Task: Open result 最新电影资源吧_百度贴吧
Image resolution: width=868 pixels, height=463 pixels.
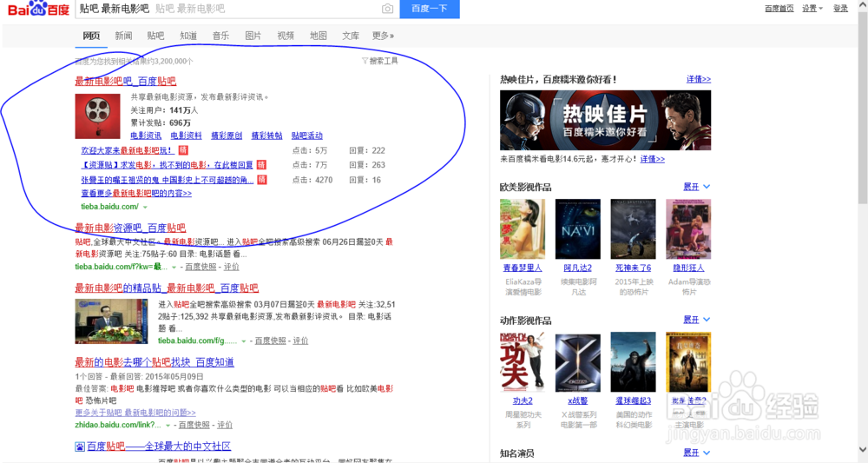Action: click(x=130, y=228)
